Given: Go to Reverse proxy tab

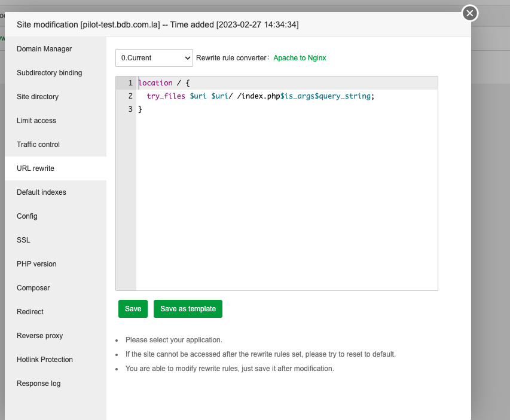Looking at the screenshot, I should [39, 336].
